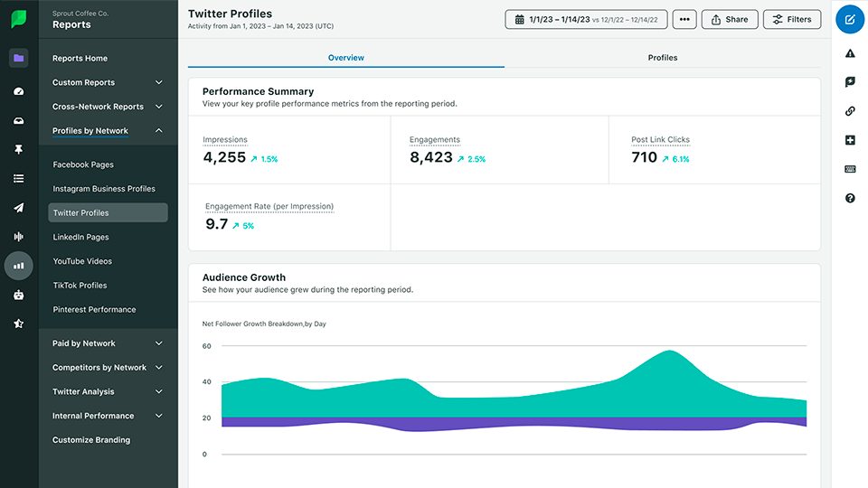Open the help question mark icon
868x488 pixels.
850,198
